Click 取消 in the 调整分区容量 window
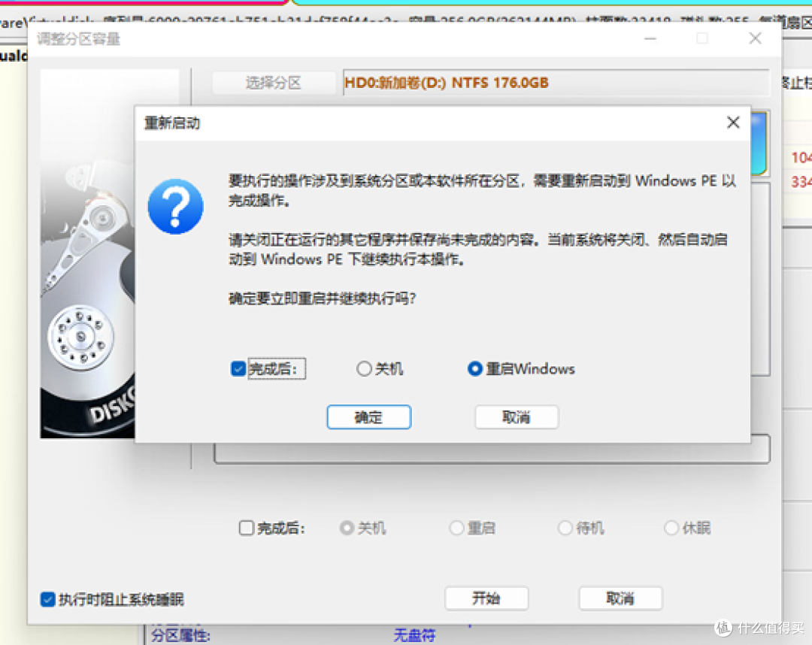This screenshot has width=812, height=645. coord(620,598)
